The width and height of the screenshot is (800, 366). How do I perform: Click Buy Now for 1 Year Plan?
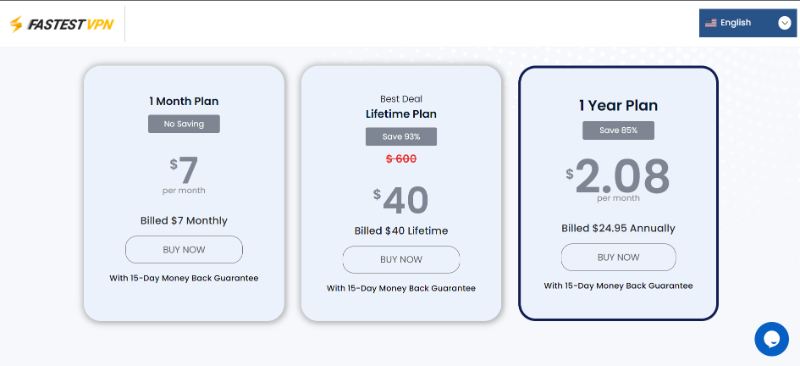(618, 257)
